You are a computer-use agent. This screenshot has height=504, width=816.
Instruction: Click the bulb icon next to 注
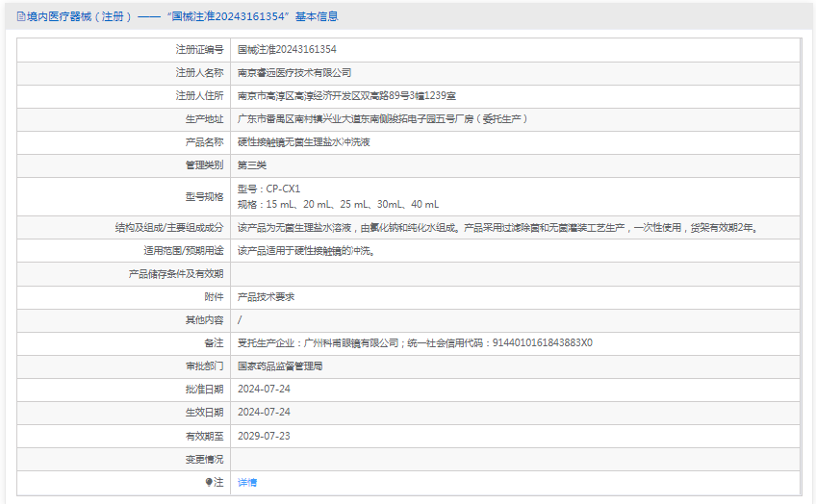209,482
